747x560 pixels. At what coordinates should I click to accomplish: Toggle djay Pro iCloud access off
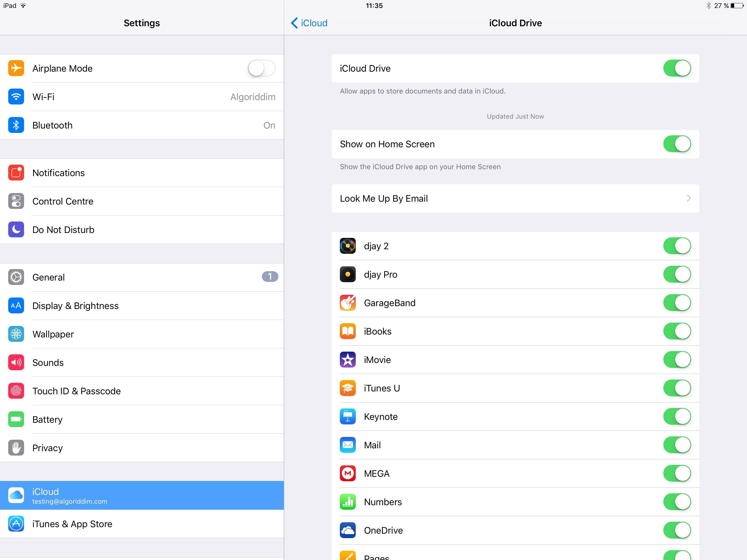tap(677, 274)
